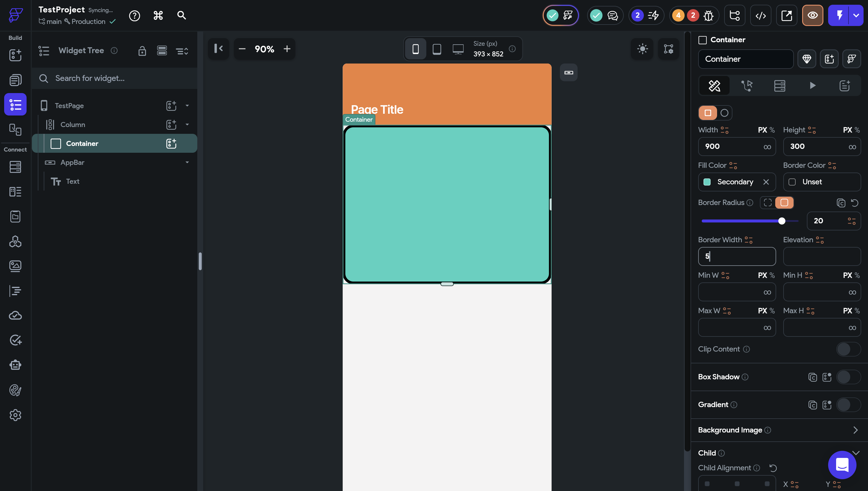The width and height of the screenshot is (868, 491).
Task: Click the preview eye icon
Action: [x=812, y=16]
